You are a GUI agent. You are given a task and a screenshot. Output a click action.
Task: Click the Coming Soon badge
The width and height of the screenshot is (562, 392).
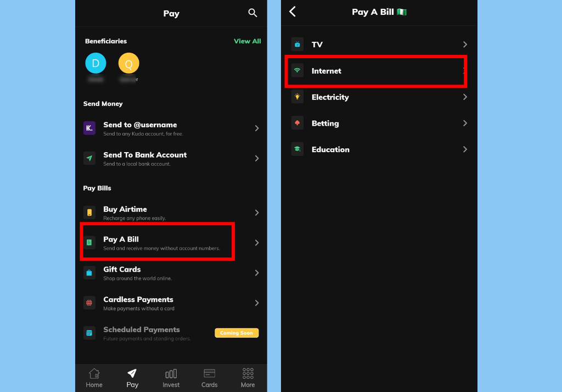(x=237, y=333)
